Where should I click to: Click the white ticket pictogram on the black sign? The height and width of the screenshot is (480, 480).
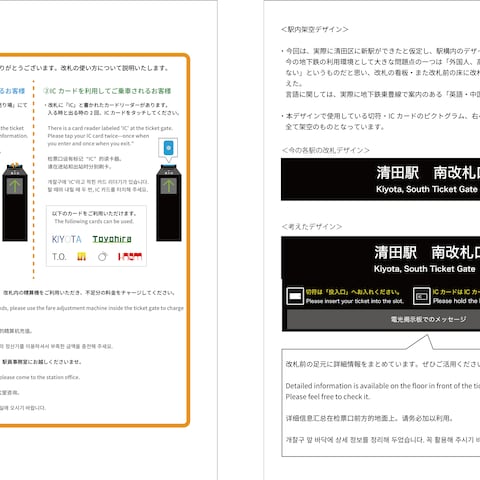coord(295,296)
